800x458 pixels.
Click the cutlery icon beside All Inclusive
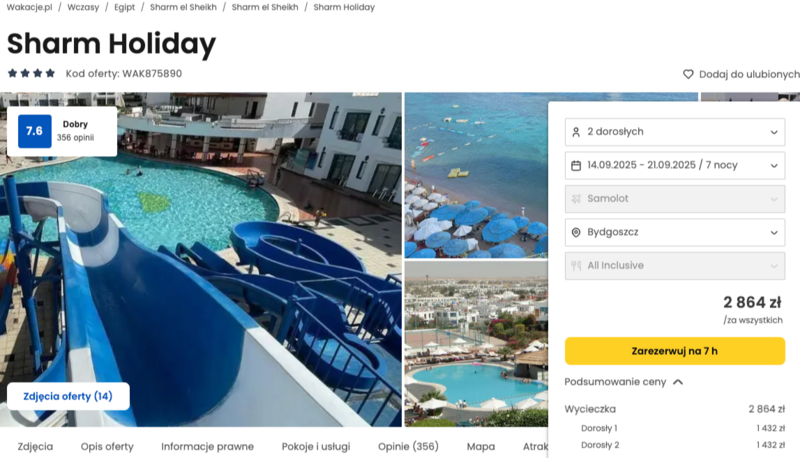pos(576,266)
